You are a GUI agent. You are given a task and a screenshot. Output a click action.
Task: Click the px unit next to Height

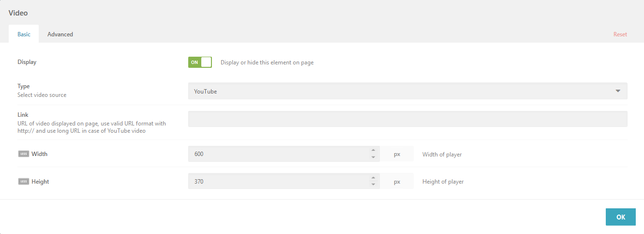(397, 182)
